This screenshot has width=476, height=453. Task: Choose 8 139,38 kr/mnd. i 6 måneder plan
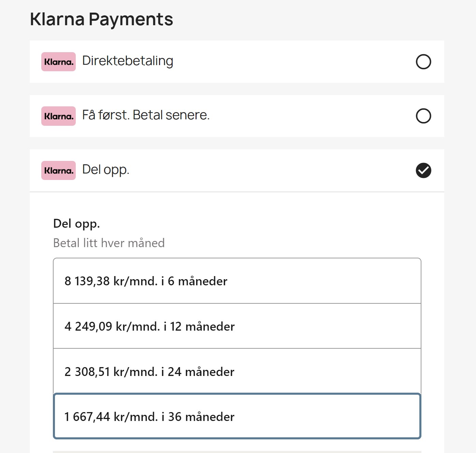[x=237, y=281]
